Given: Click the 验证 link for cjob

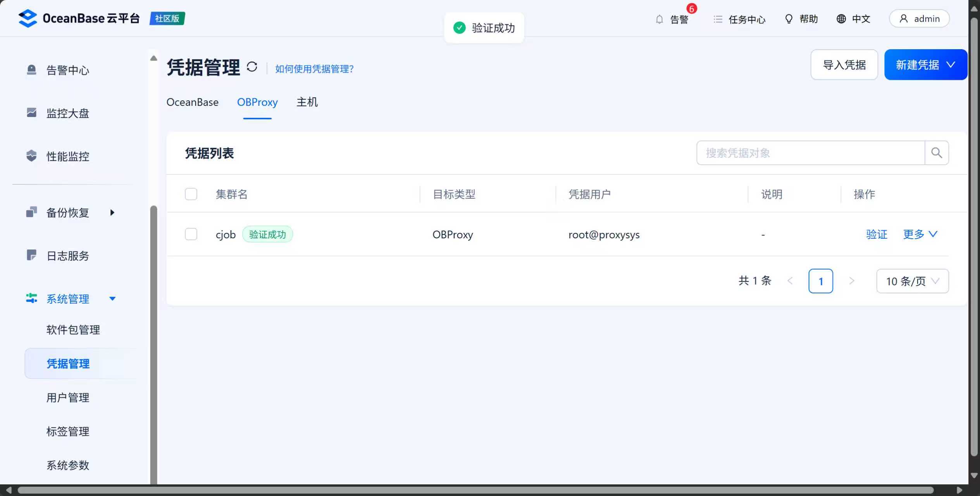Looking at the screenshot, I should coord(877,234).
